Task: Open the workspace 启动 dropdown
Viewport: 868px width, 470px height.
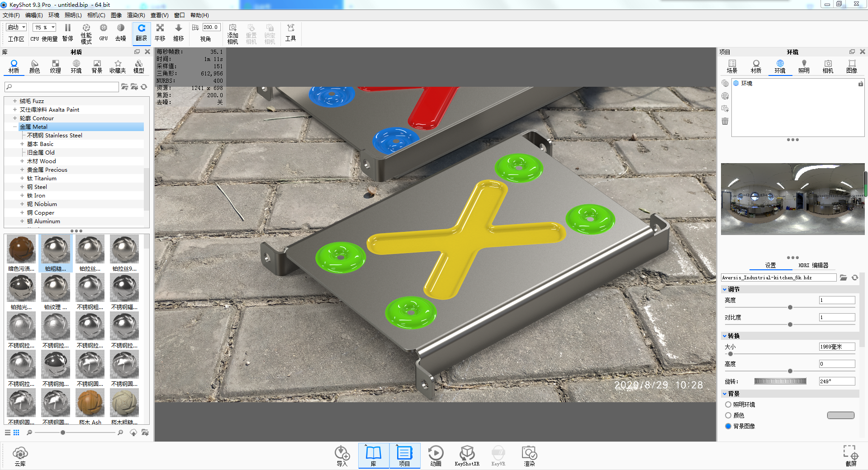Action: [x=16, y=27]
